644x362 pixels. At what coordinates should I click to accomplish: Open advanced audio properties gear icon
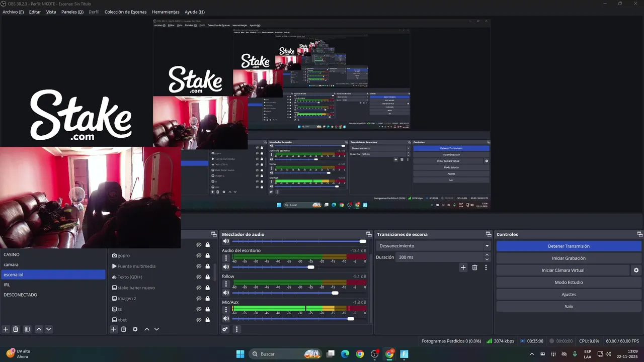225,329
